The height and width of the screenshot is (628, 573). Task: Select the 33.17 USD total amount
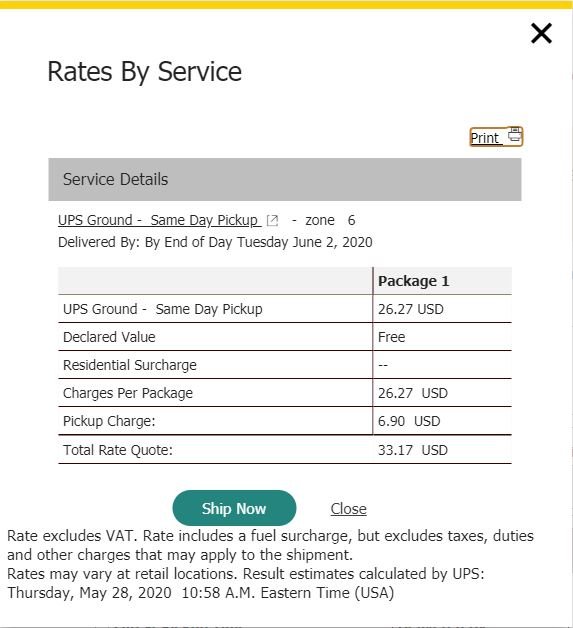coord(413,450)
